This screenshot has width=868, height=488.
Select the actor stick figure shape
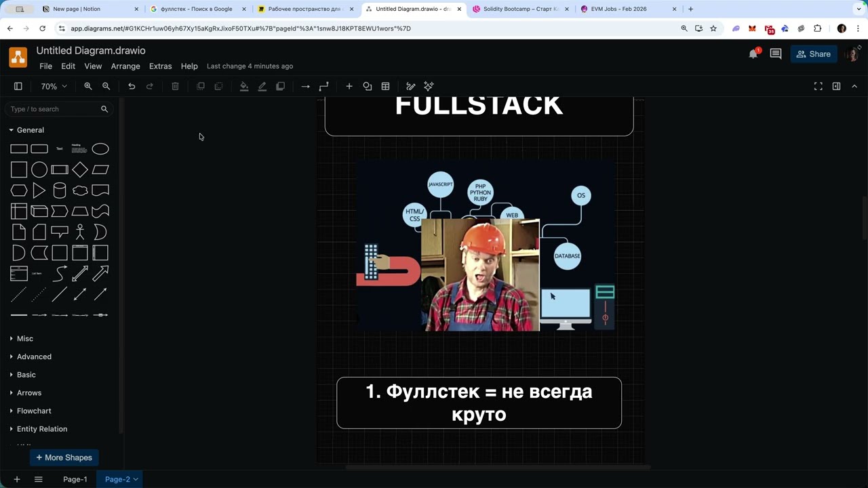point(80,232)
